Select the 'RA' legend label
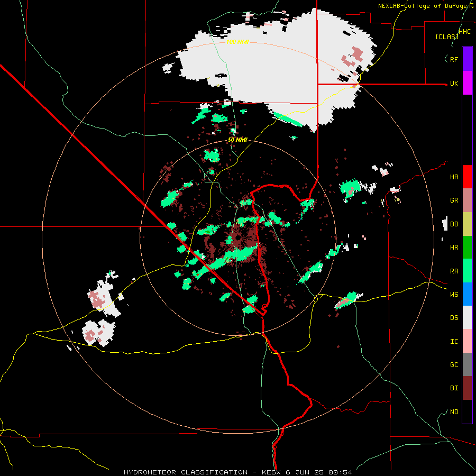The width and height of the screenshot is (476, 476). [454, 271]
